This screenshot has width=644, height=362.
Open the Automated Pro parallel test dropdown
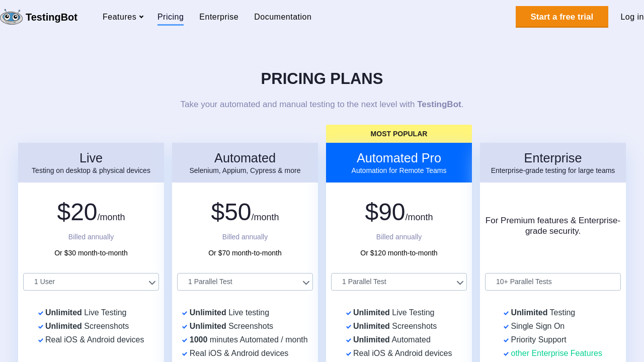[399, 282]
